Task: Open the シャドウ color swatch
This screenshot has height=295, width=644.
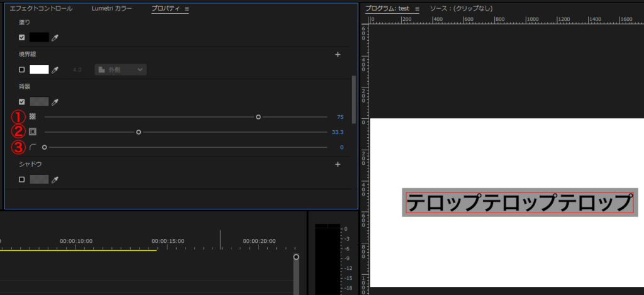Action: (39, 179)
